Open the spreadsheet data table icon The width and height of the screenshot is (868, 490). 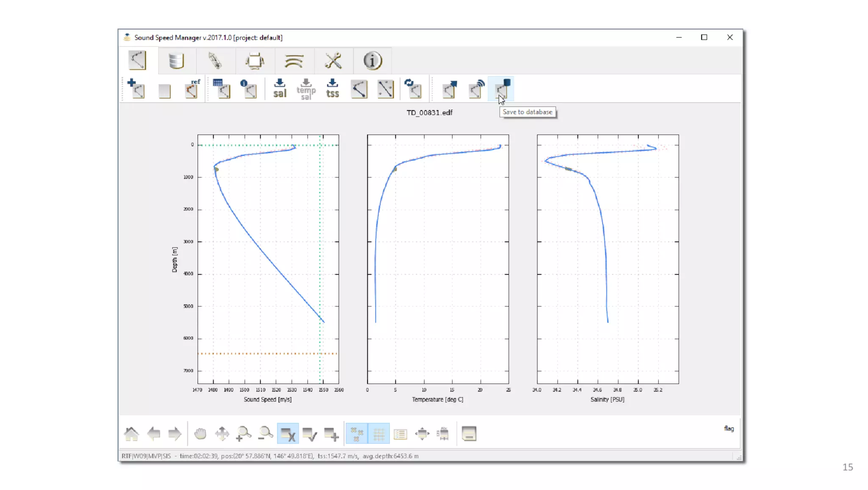(221, 89)
